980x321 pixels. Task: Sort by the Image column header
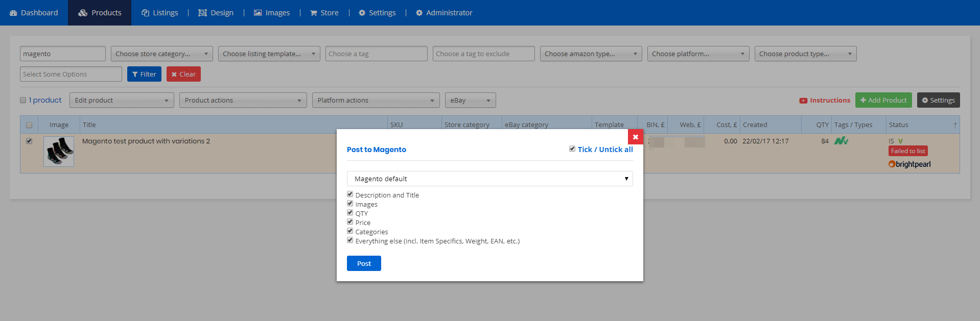[59, 125]
